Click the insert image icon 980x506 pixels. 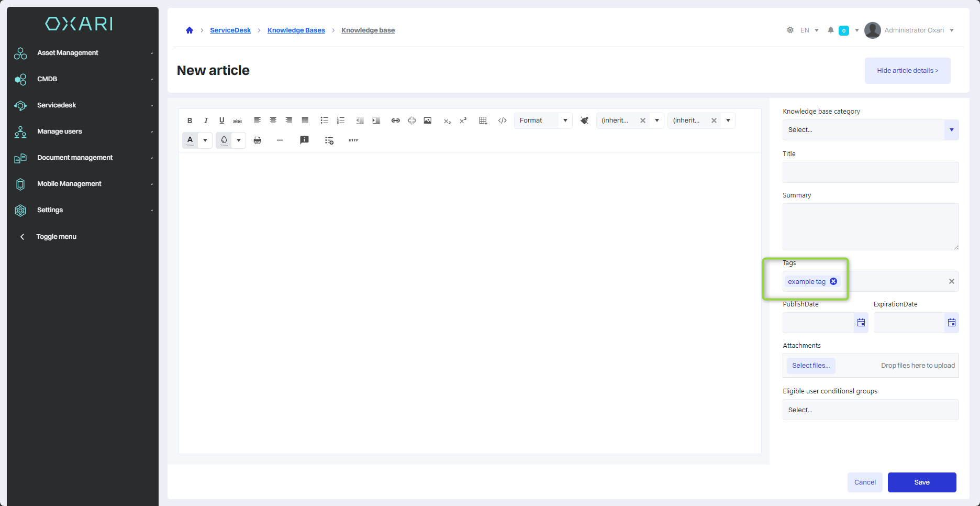point(428,120)
